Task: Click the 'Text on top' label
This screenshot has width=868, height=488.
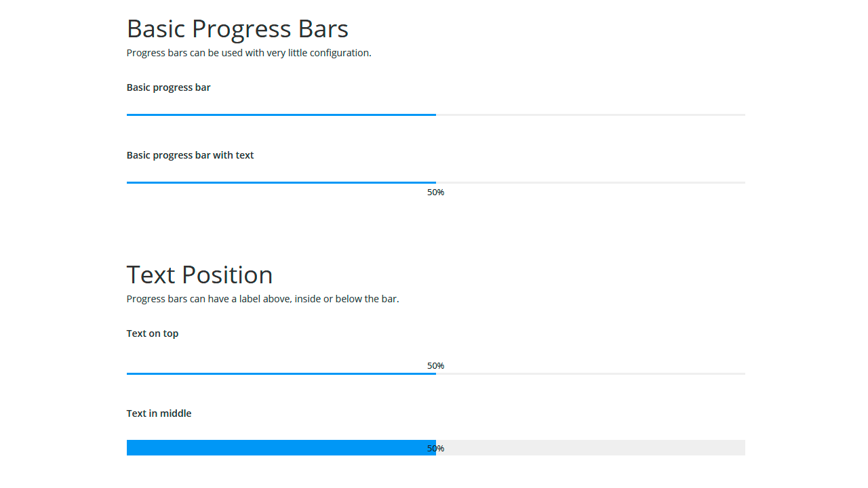Action: point(152,333)
